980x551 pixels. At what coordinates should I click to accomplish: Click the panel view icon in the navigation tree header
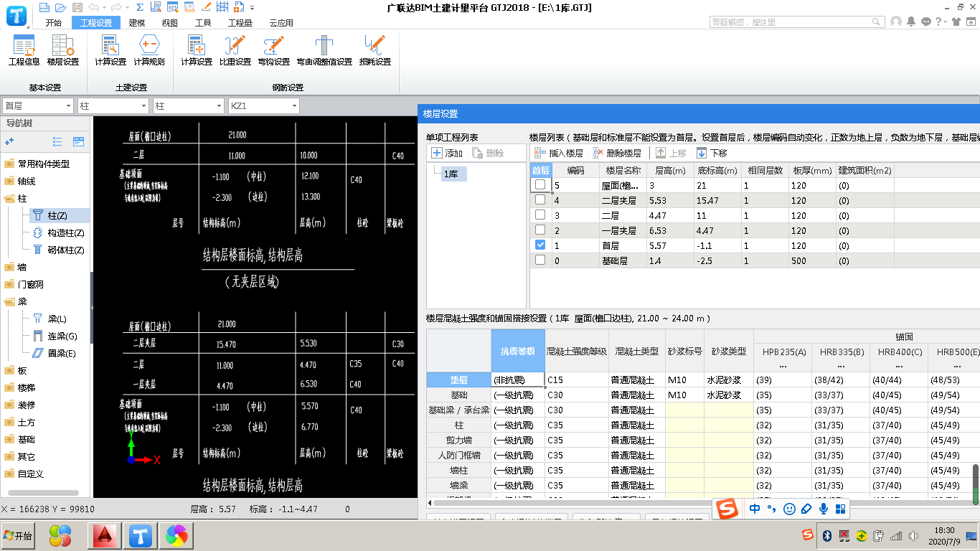(79, 142)
